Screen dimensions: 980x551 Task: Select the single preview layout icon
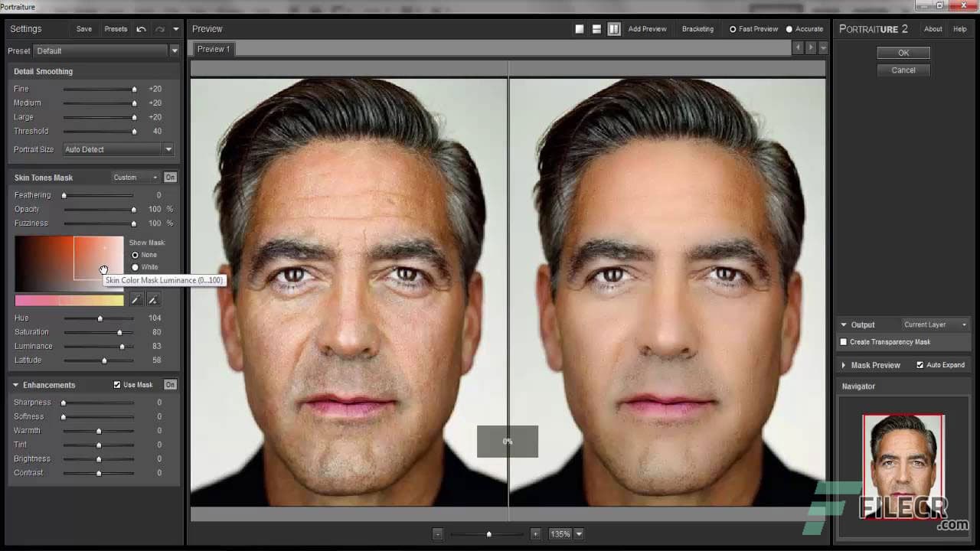point(579,28)
